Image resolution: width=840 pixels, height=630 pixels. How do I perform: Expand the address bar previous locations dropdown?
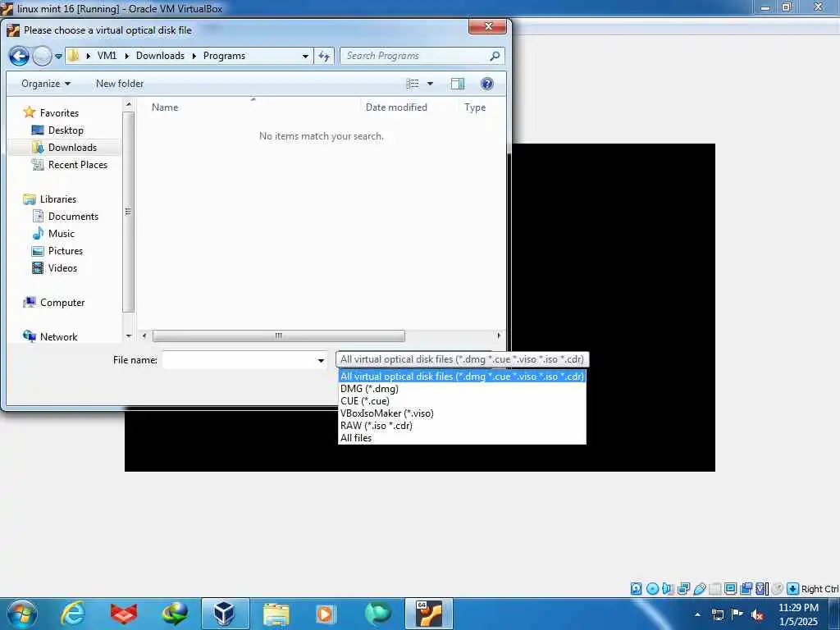pos(305,56)
